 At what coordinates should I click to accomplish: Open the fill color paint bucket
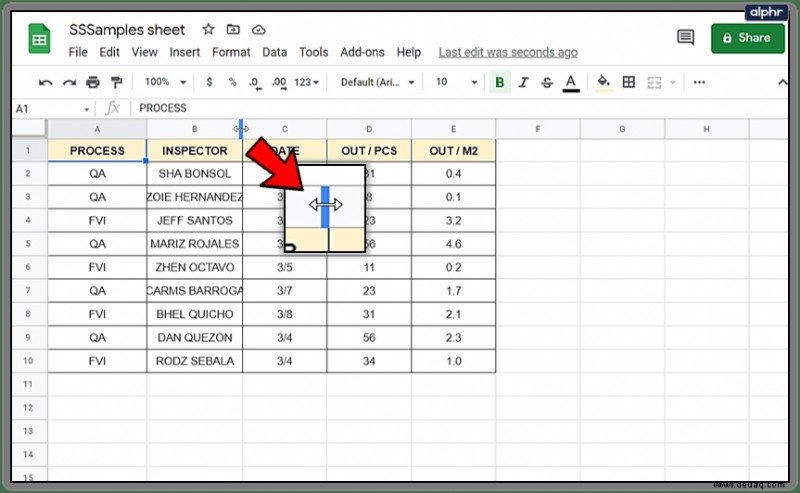(604, 82)
